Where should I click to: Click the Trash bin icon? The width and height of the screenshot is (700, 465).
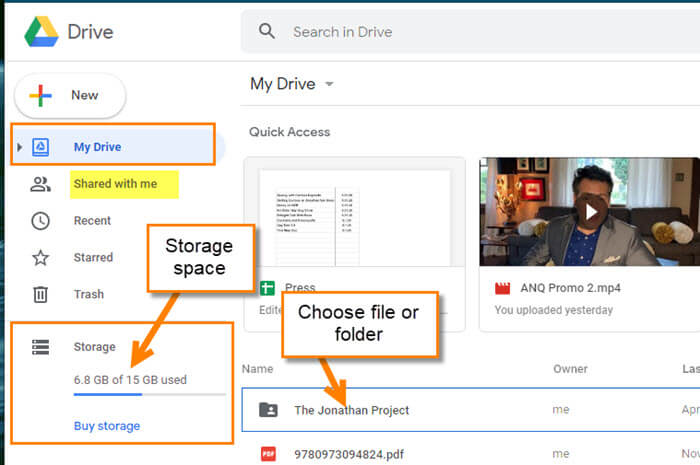pos(40,295)
